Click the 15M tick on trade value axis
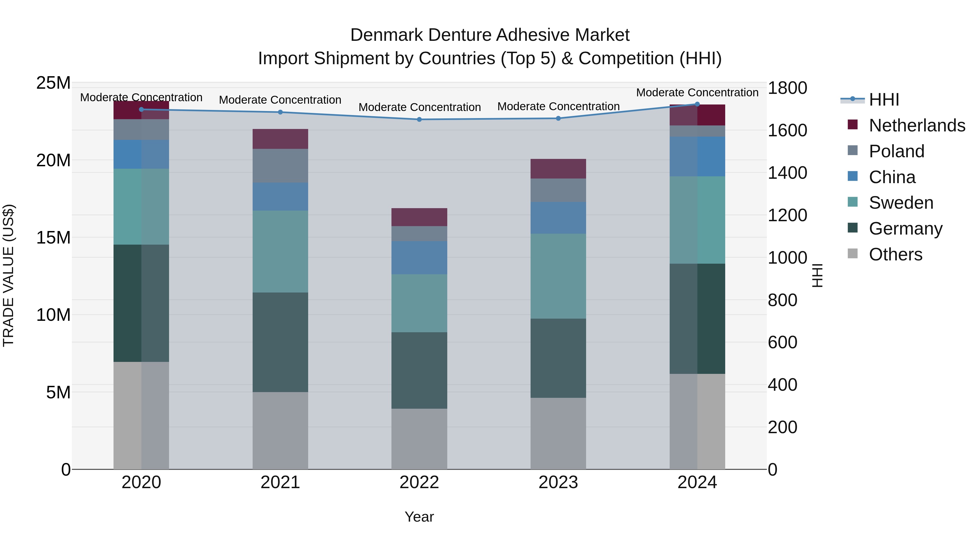 click(53, 237)
